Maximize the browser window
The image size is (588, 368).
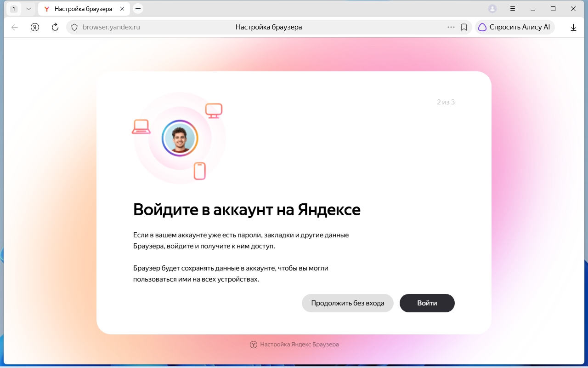pyautogui.click(x=553, y=9)
